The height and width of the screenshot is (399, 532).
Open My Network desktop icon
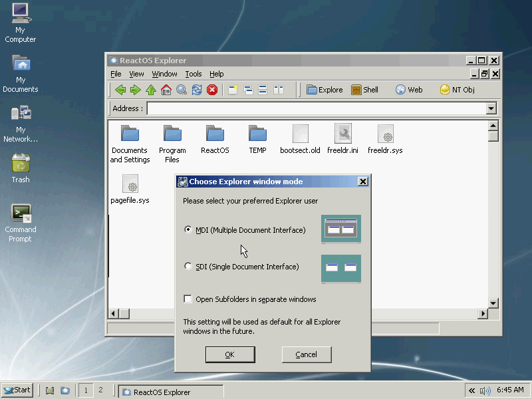pyautogui.click(x=21, y=124)
